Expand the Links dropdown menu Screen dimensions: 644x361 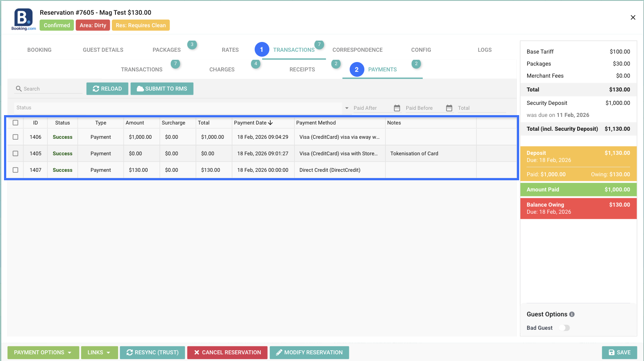point(99,353)
